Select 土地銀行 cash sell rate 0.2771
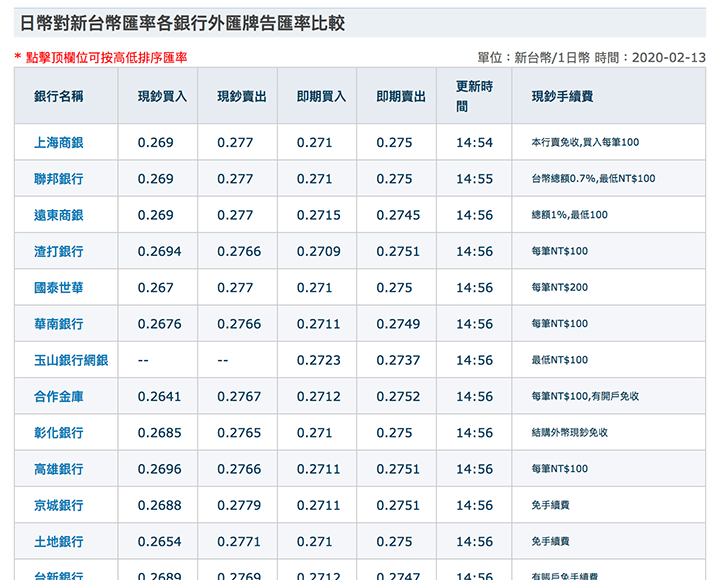720x580 pixels. (239, 542)
